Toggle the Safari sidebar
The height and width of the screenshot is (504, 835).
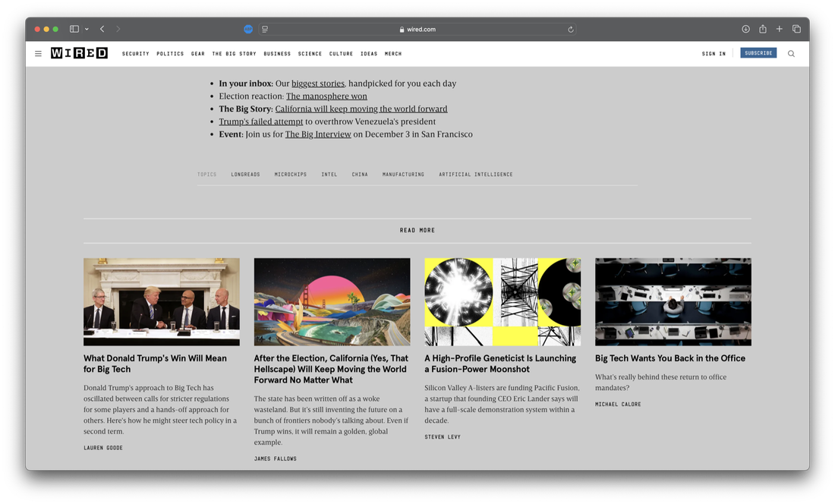pyautogui.click(x=74, y=30)
